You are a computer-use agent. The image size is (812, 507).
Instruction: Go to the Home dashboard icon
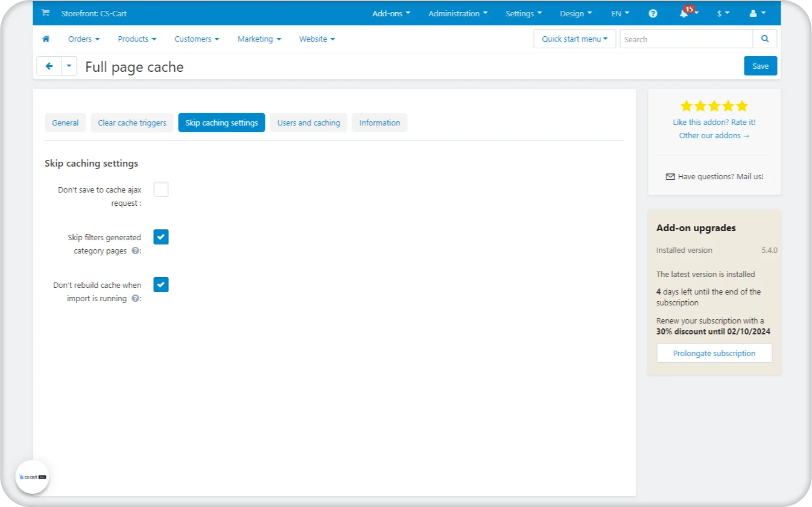[x=46, y=39]
